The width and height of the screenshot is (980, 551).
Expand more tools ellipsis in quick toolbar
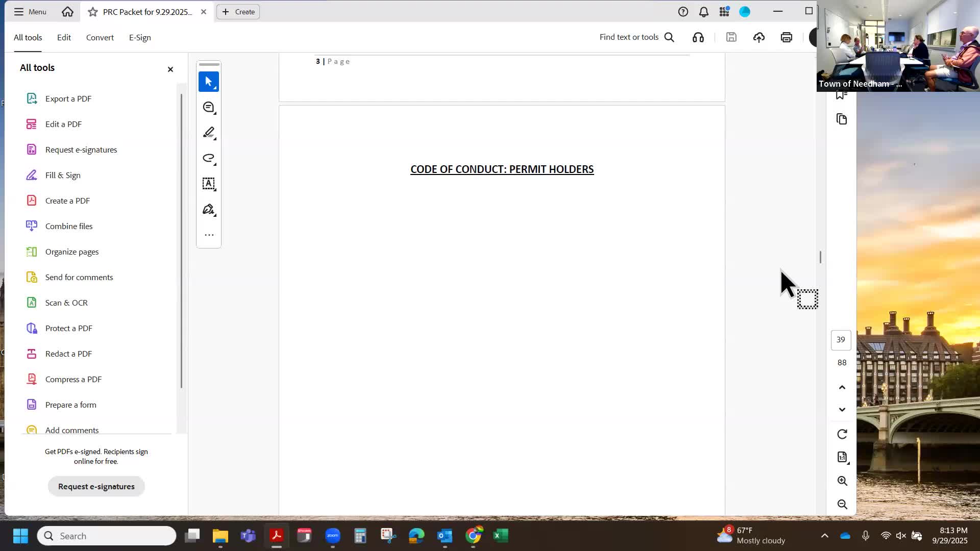click(209, 235)
